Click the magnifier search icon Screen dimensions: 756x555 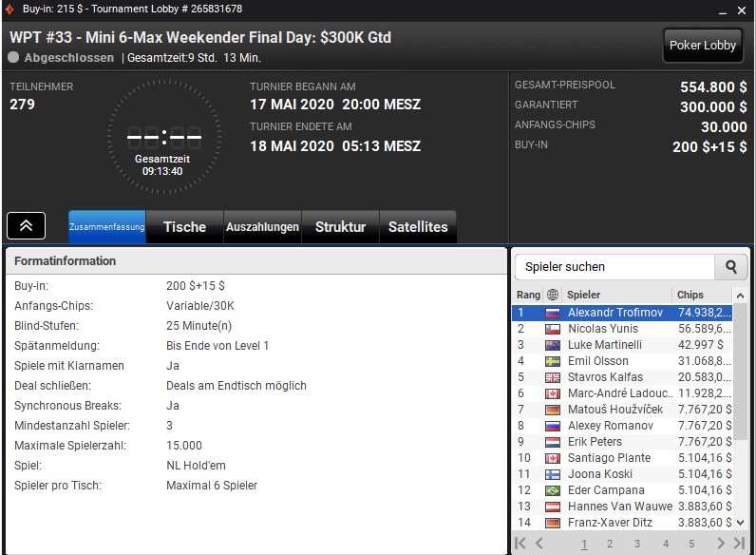coord(731,267)
